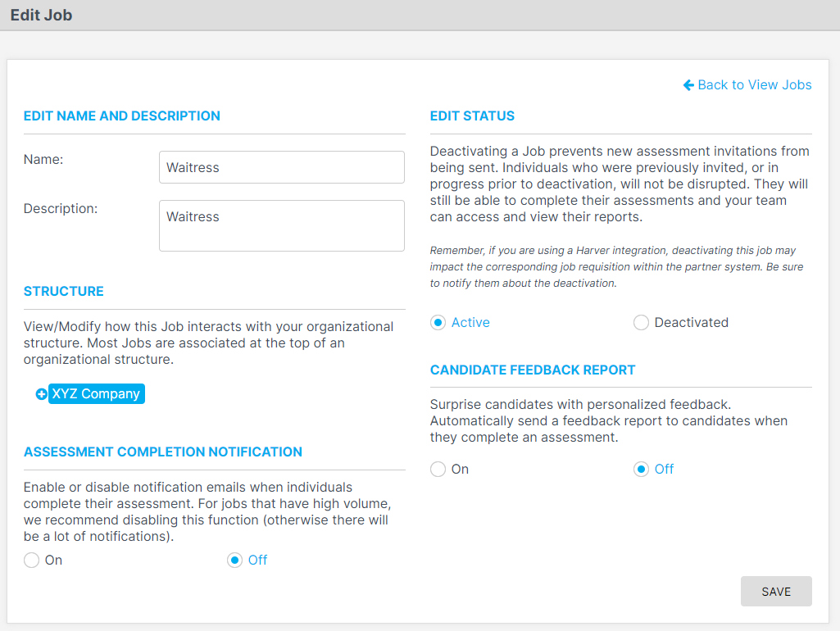The width and height of the screenshot is (840, 631).
Task: Enable Assessment Completion Notification On option
Action: tap(32, 561)
